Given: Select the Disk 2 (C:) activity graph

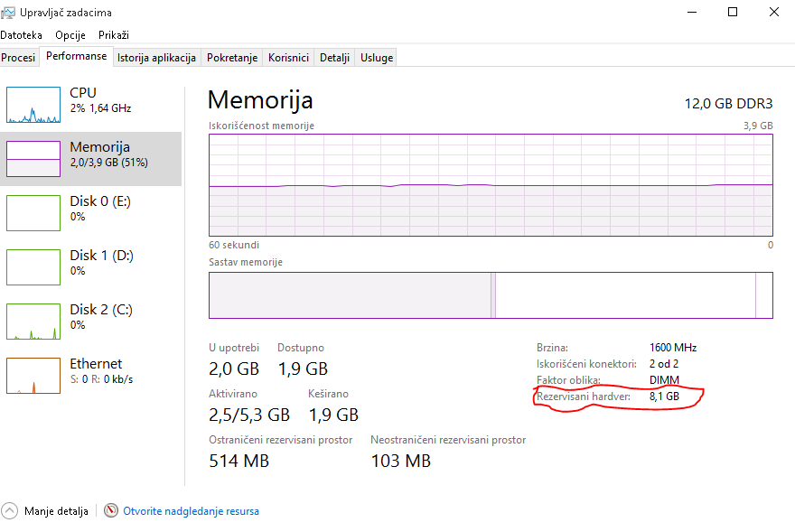Looking at the screenshot, I should [x=33, y=322].
